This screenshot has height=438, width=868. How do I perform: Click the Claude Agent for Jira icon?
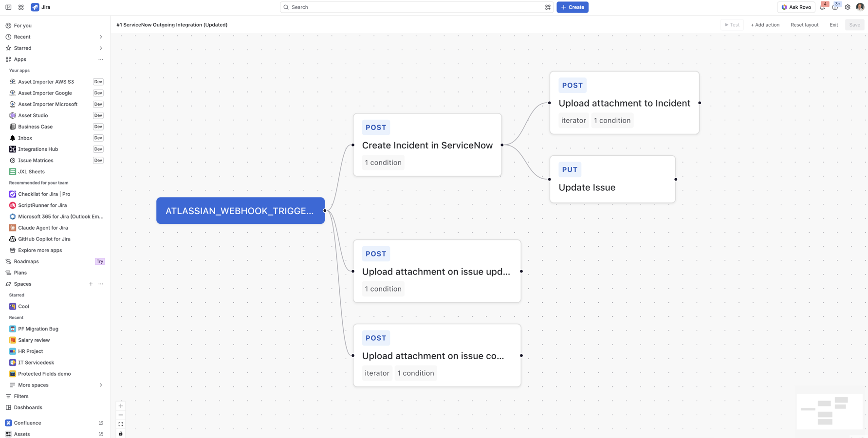(13, 228)
